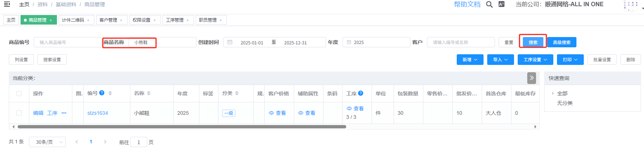The image size is (644, 150).
Task: Click the help icon beside 工序 column
Action: click(x=361, y=93)
